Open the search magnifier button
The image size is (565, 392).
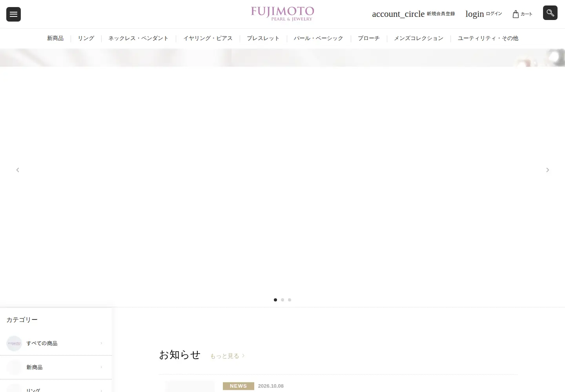(550, 13)
